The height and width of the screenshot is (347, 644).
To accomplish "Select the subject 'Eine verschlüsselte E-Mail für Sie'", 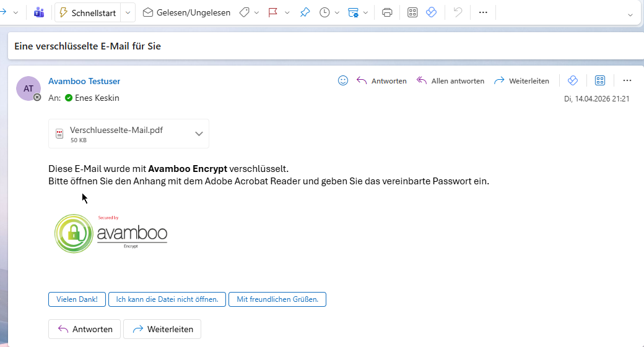I will 87,46.
